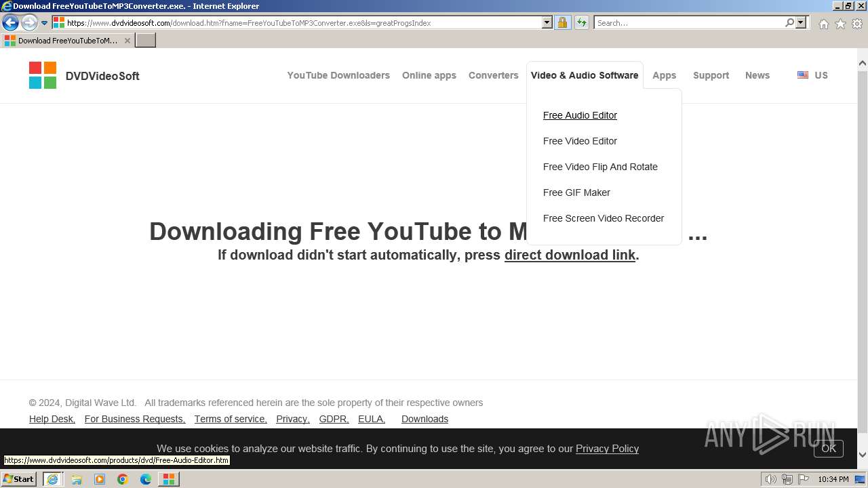868x488 pixels.
Task: Click page scrollbar down arrow
Action: click(863, 455)
